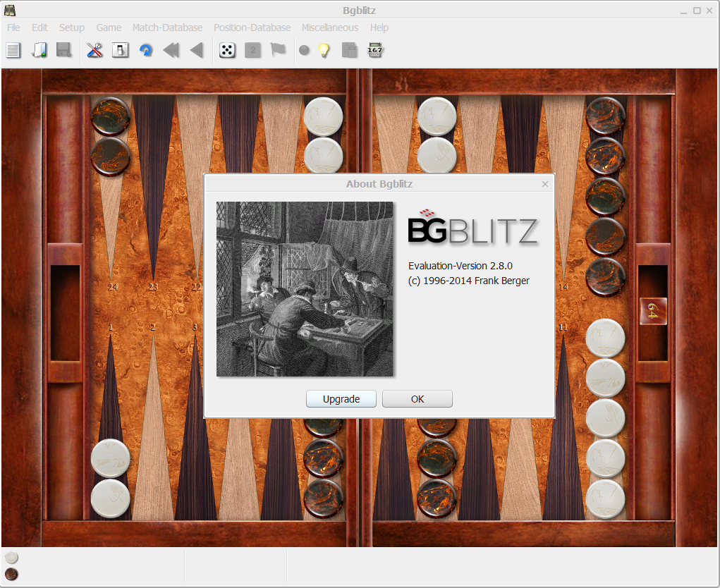Click the blue undo arrow icon
720x588 pixels.
(146, 50)
